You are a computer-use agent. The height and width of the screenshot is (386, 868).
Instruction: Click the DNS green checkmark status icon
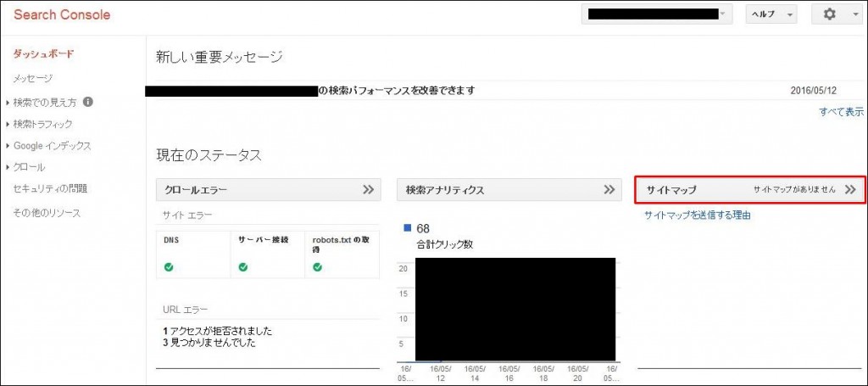pyautogui.click(x=169, y=266)
